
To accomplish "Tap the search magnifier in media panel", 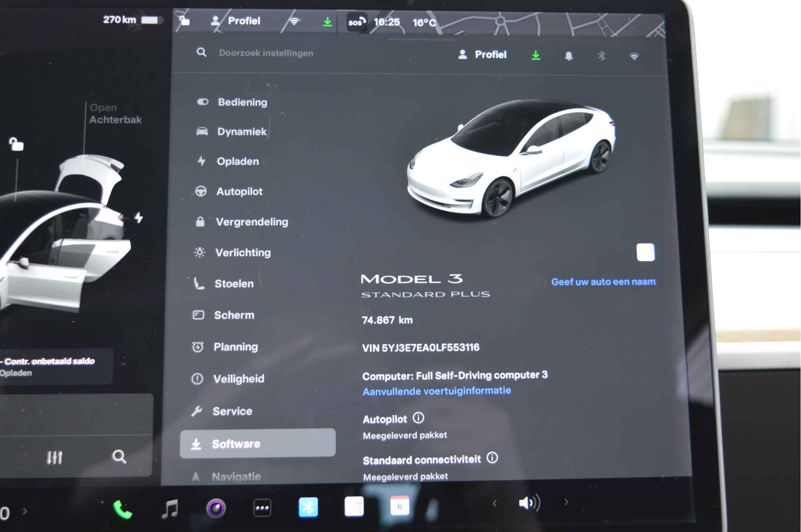I will (x=119, y=457).
